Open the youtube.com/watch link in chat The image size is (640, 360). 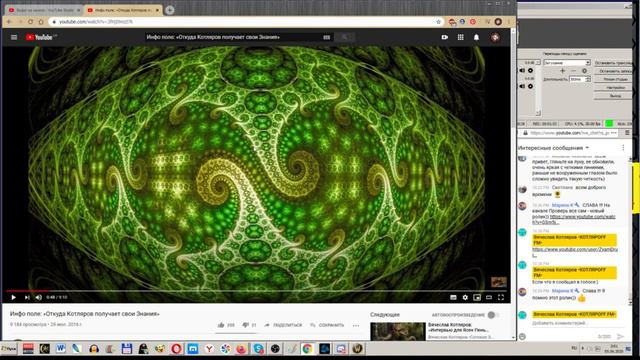coord(573,219)
